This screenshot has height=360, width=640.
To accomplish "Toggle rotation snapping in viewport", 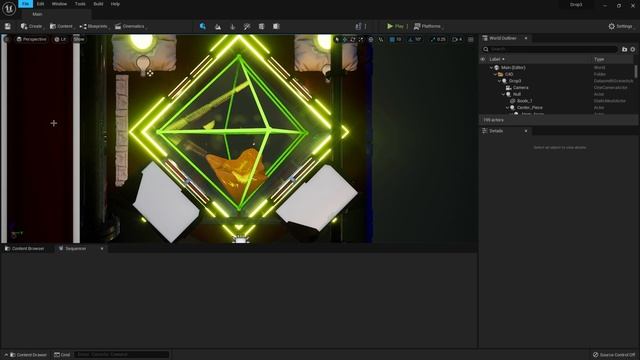I will 411,40.
